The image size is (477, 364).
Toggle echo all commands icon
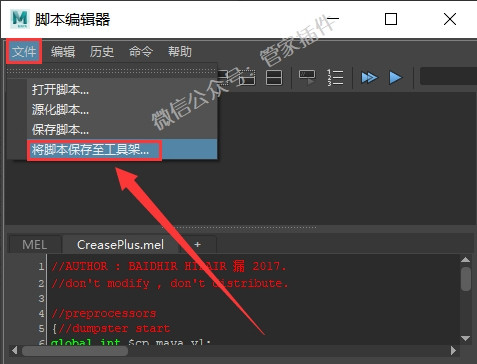coord(307,77)
